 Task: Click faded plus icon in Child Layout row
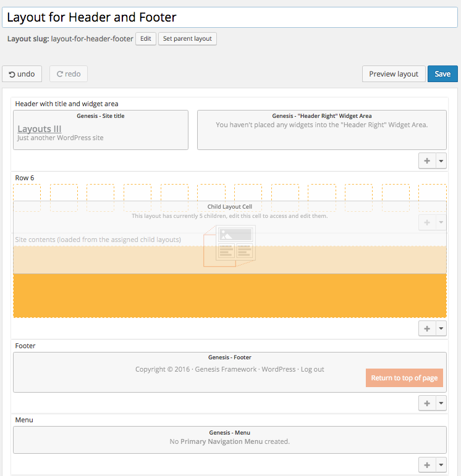427,222
